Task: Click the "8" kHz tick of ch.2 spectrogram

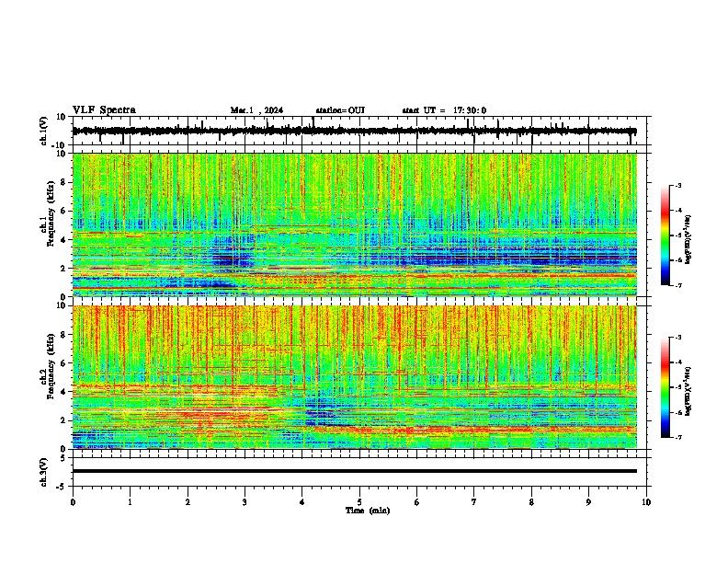Action: (x=63, y=335)
